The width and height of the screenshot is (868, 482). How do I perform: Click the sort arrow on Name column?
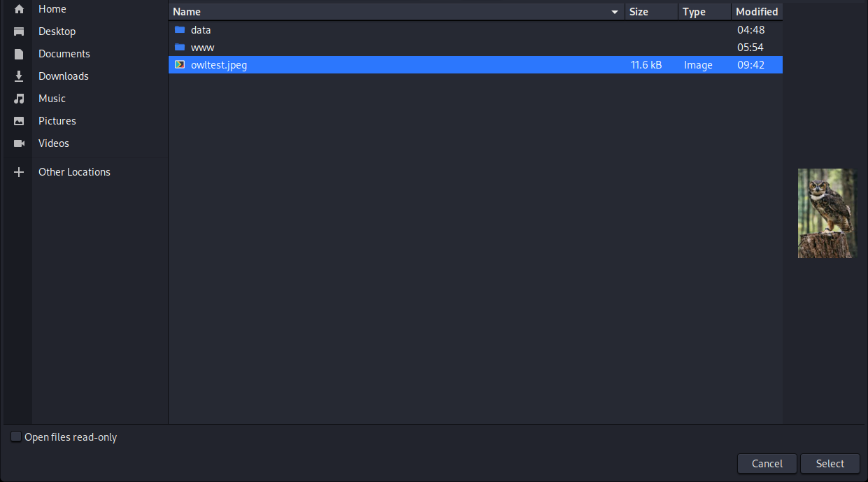[614, 12]
